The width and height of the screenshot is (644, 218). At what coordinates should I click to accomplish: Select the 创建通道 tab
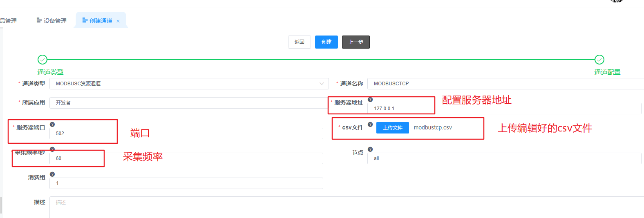(x=101, y=21)
